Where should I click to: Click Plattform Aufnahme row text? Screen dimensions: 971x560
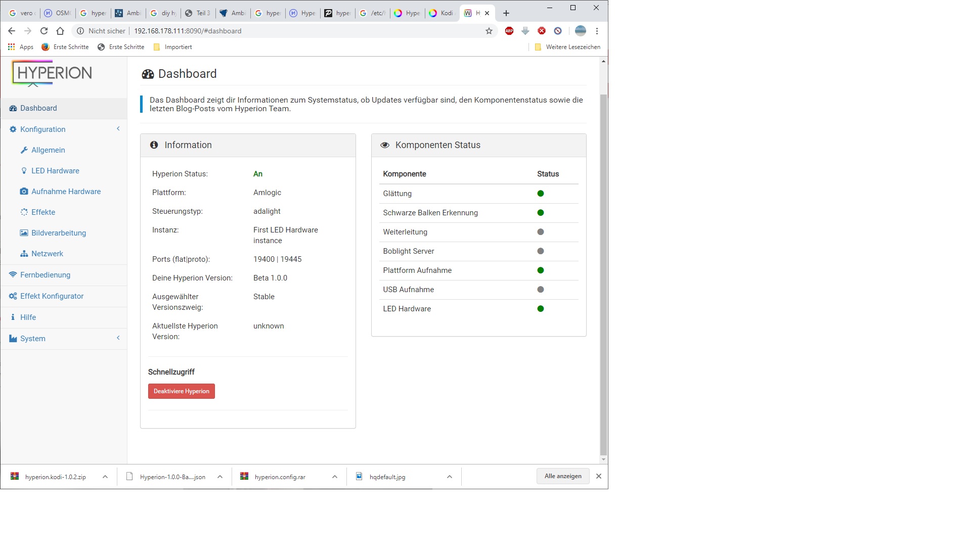417,270
